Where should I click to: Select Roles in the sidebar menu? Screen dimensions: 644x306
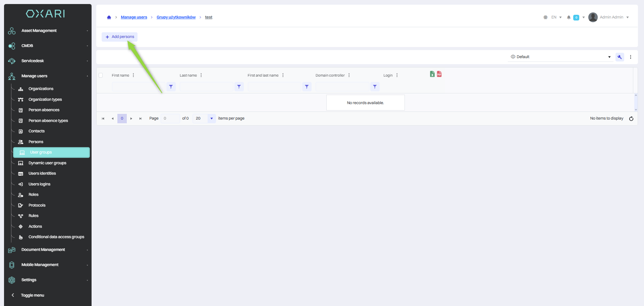(x=34, y=195)
